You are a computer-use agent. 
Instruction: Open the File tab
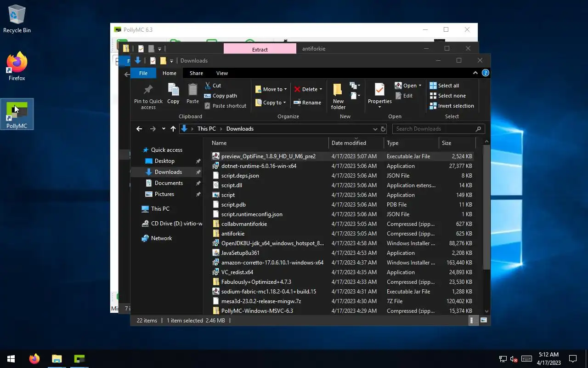click(x=143, y=73)
